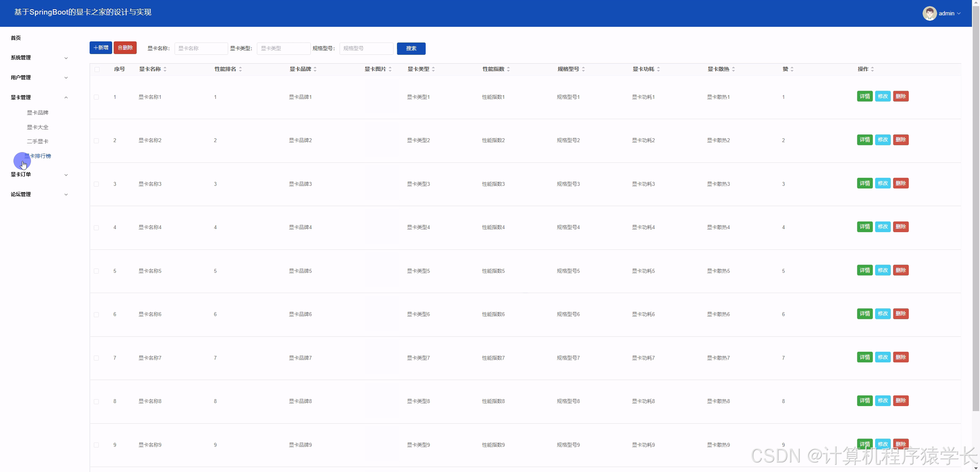Click the admin user avatar
Image resolution: width=980 pixels, height=472 pixels.
(929, 13)
